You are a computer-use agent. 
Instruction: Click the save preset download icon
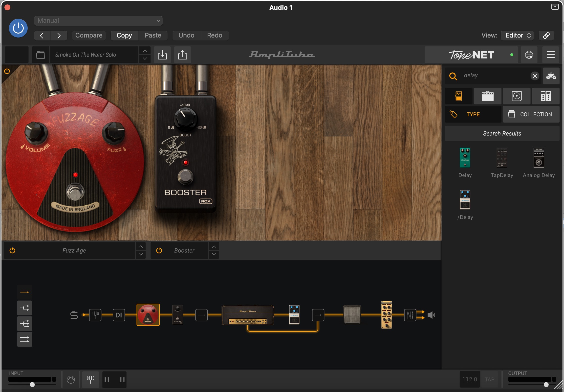pyautogui.click(x=162, y=55)
